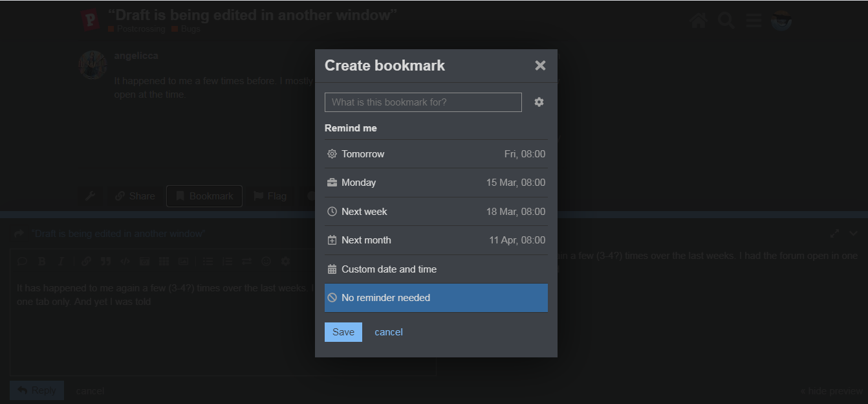Screen dimensions: 868x404
Task: Toggle text direction arrows in composer
Action: pos(246,262)
